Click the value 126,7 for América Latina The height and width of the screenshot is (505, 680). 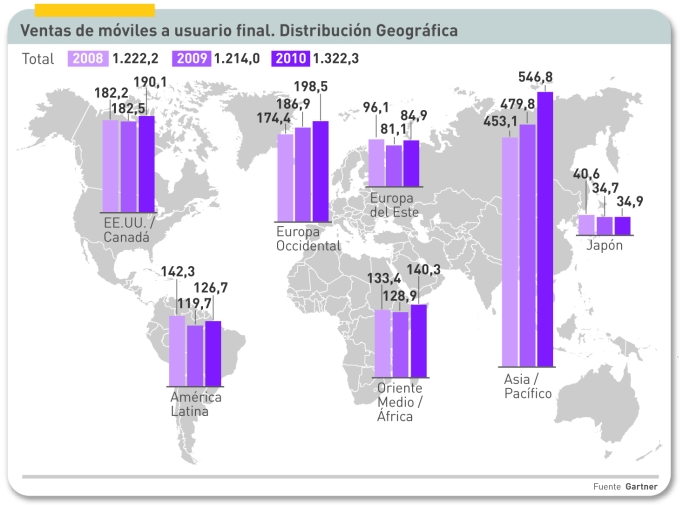210,288
